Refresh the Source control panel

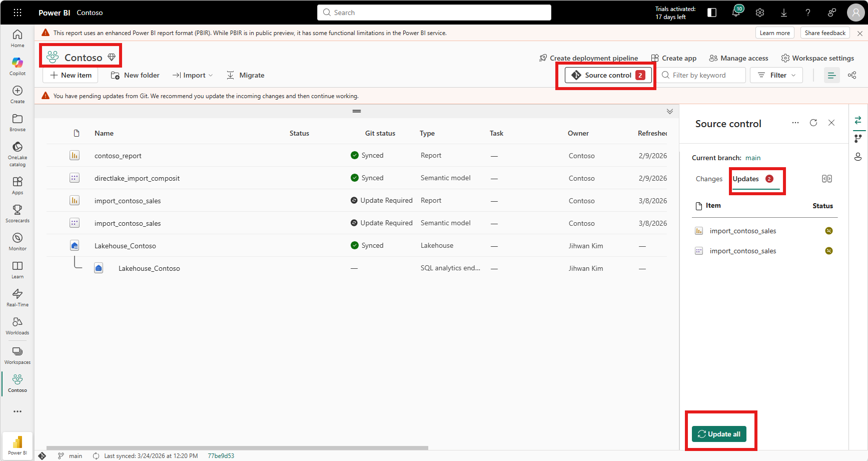point(813,123)
